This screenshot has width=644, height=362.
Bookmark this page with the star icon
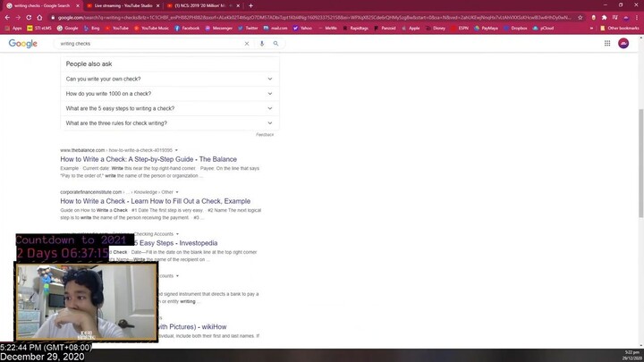pos(580,18)
